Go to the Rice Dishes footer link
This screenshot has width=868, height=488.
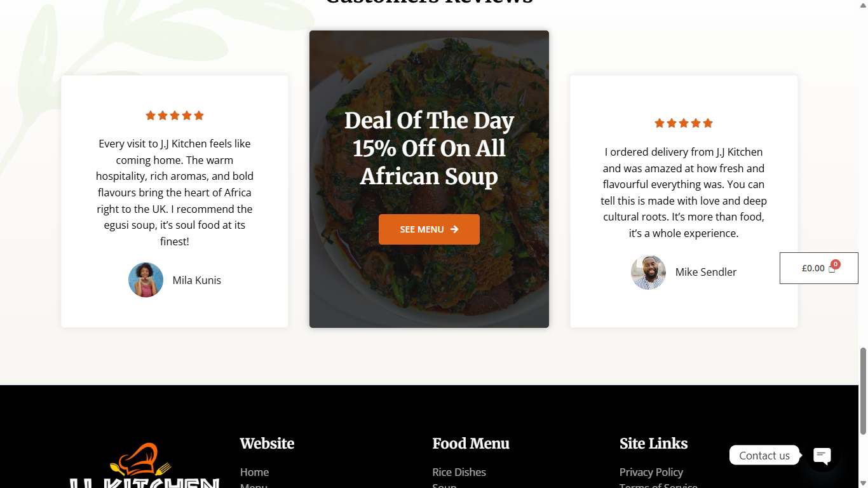(x=459, y=472)
